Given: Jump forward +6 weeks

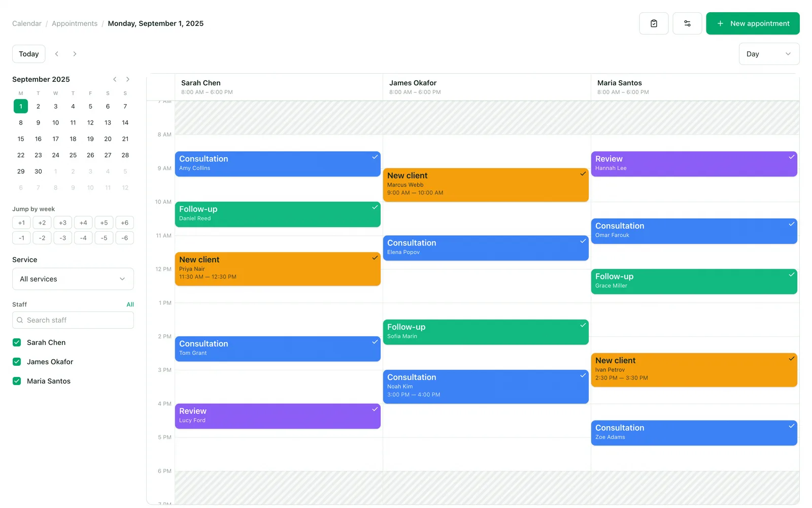Looking at the screenshot, I should (125, 223).
